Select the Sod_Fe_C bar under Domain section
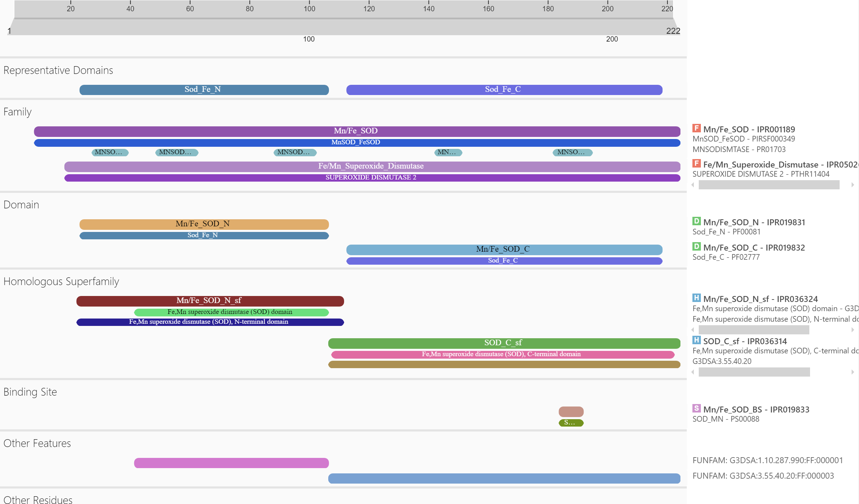 click(504, 261)
